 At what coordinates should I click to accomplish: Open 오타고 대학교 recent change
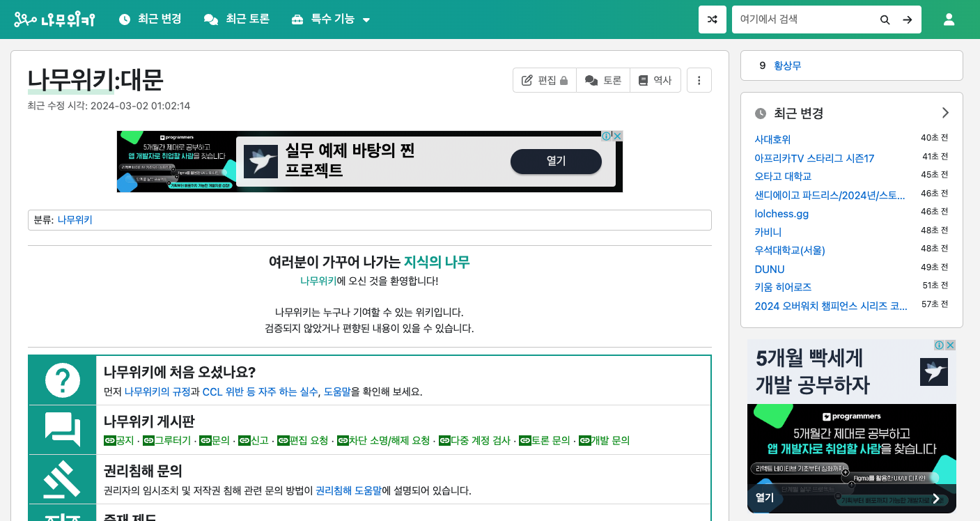tap(783, 176)
